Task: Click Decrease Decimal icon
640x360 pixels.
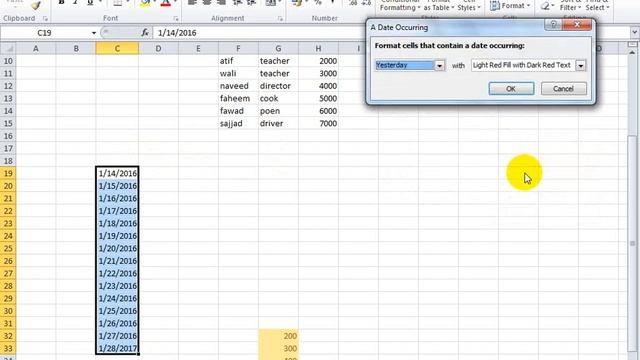Action: pos(367,3)
